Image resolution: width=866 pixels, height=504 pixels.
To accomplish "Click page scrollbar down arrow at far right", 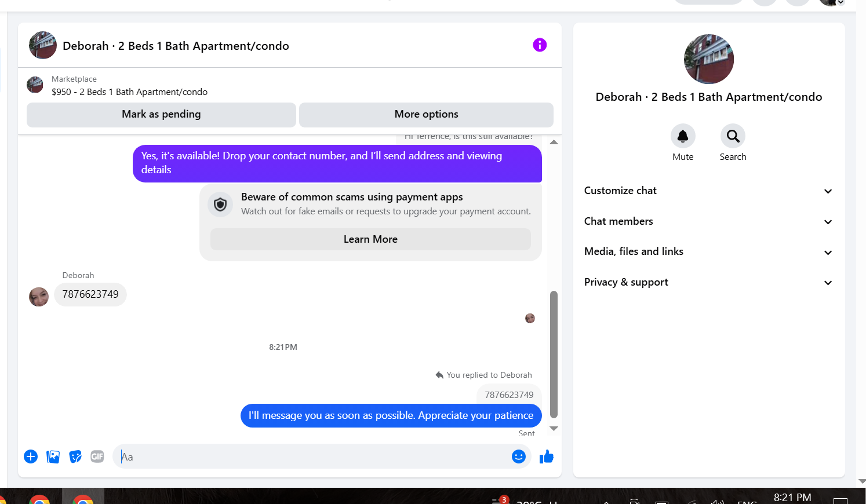I will tap(862, 481).
